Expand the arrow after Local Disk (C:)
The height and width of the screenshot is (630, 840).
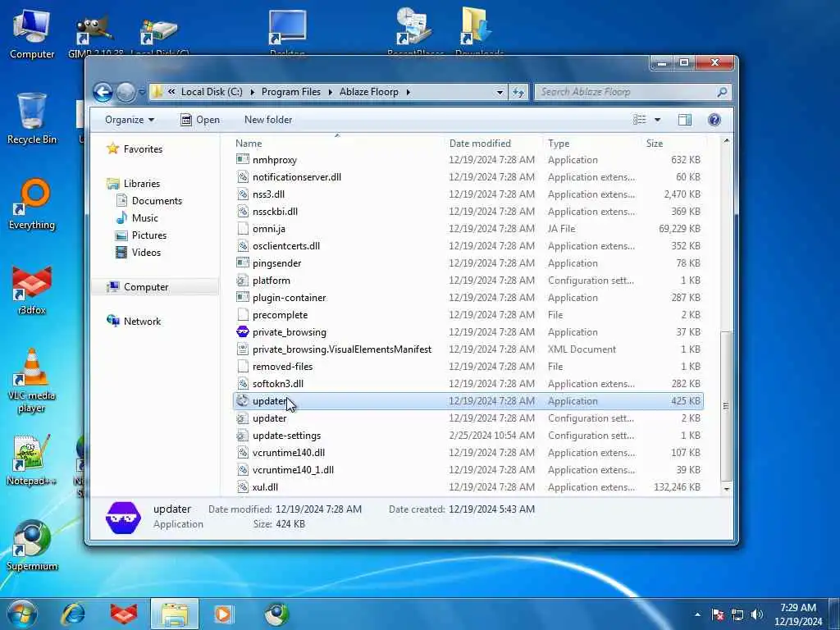pyautogui.click(x=253, y=92)
